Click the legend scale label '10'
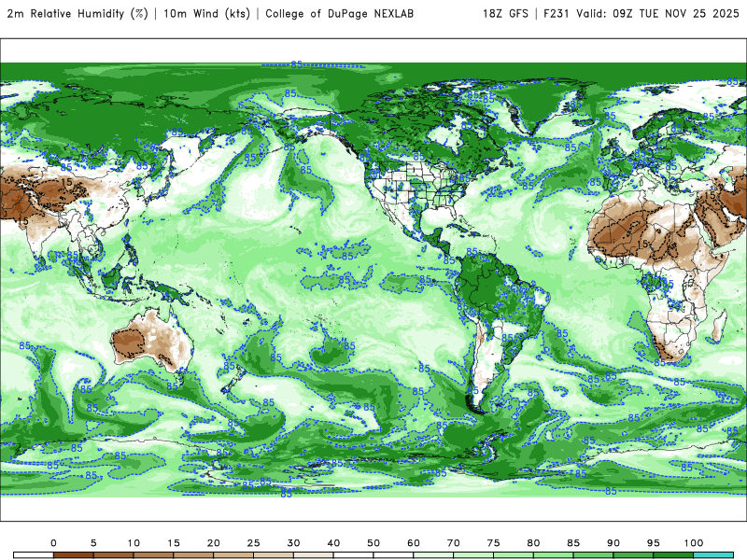The height and width of the screenshot is (560, 747). pos(134,543)
